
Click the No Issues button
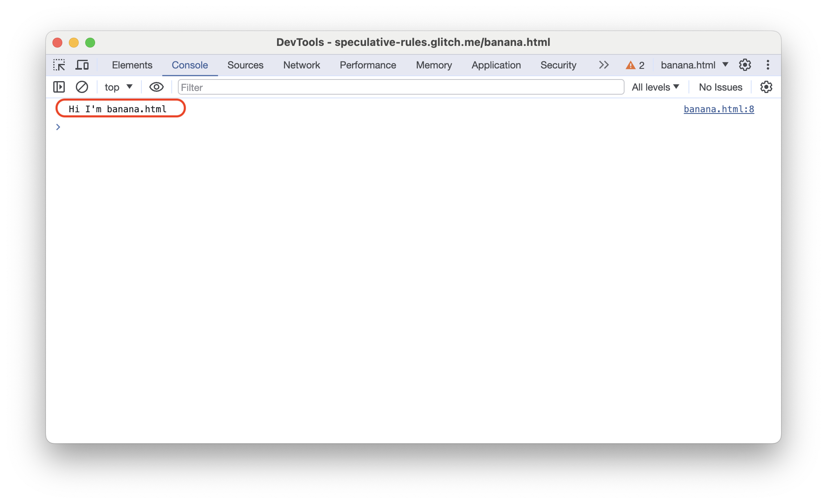(x=721, y=87)
